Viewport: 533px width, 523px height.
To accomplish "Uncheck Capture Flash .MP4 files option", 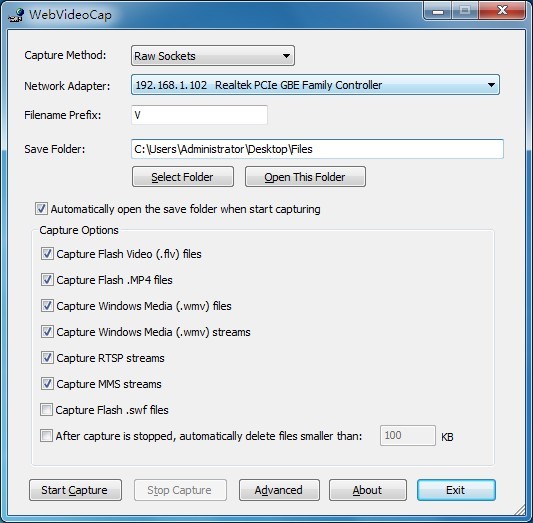I will point(47,280).
